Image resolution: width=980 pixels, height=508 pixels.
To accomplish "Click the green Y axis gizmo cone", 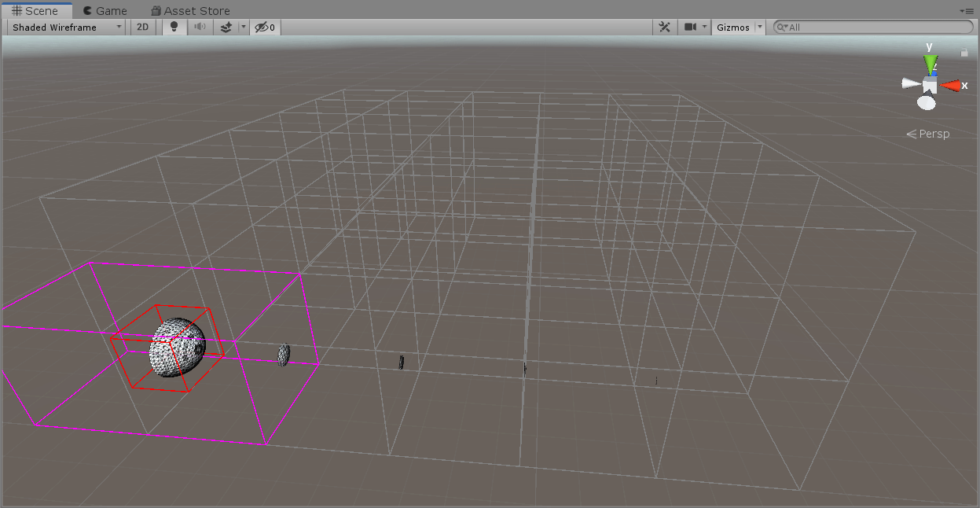I will (x=930, y=63).
